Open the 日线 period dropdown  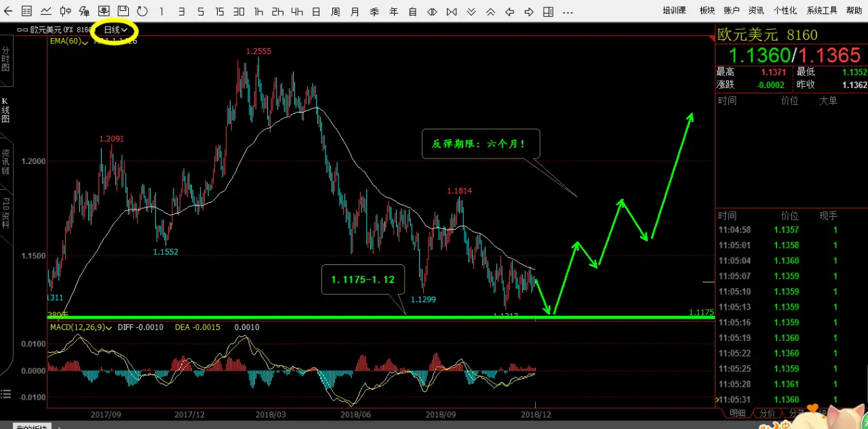(115, 30)
